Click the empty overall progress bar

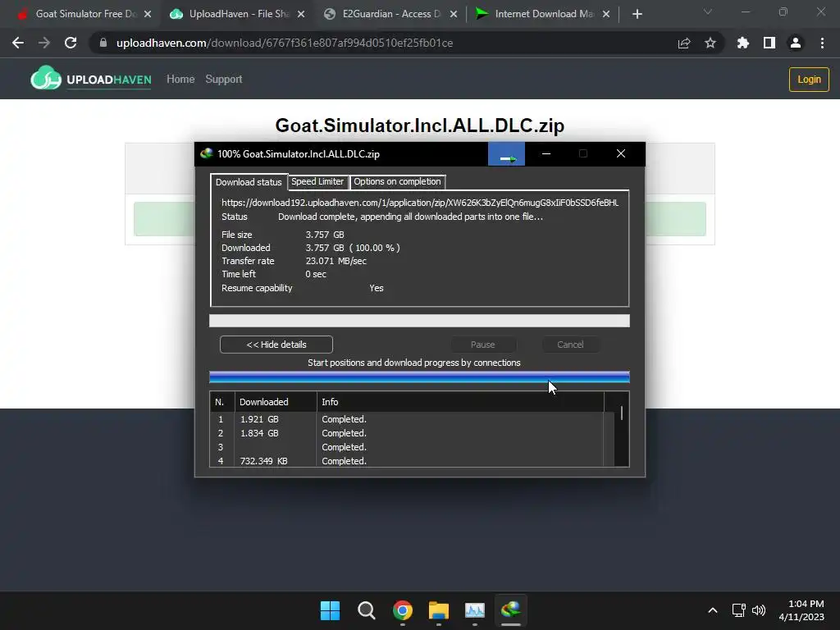(x=419, y=321)
